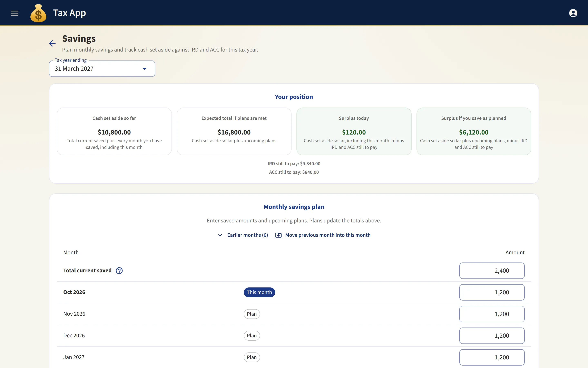Viewport: 588px width, 368px height.
Task: Click the Surplus if you save as planned card
Action: click(x=473, y=131)
